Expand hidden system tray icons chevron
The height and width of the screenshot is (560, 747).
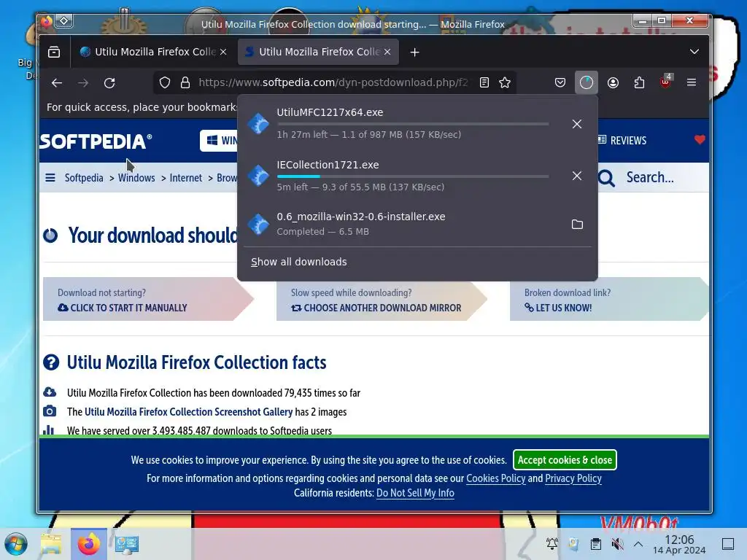(638, 544)
